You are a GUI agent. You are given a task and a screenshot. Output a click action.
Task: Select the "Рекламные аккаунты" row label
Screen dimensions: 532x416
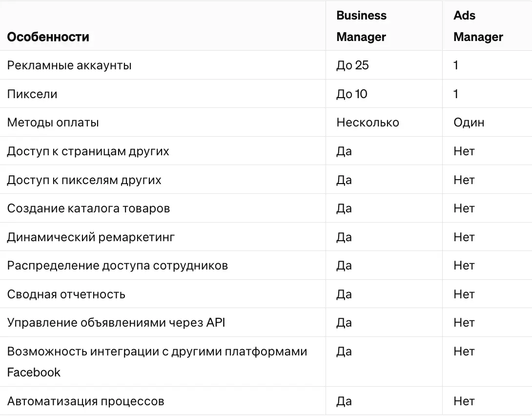pos(69,65)
